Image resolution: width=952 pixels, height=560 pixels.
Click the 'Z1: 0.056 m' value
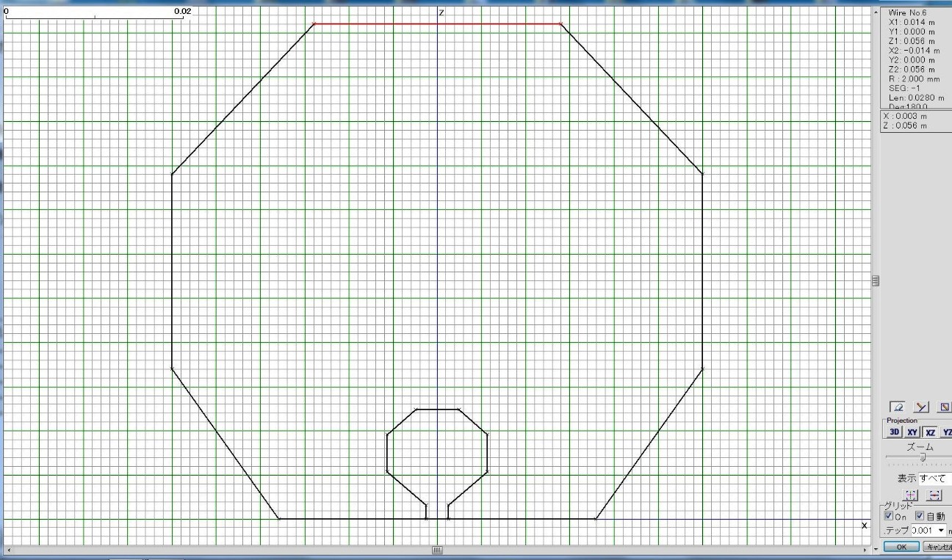click(912, 41)
